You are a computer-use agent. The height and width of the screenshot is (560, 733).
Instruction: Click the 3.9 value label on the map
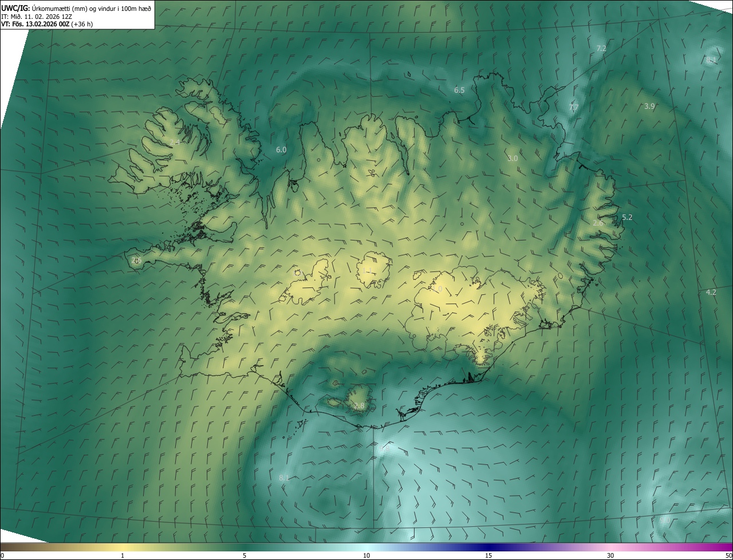(649, 107)
